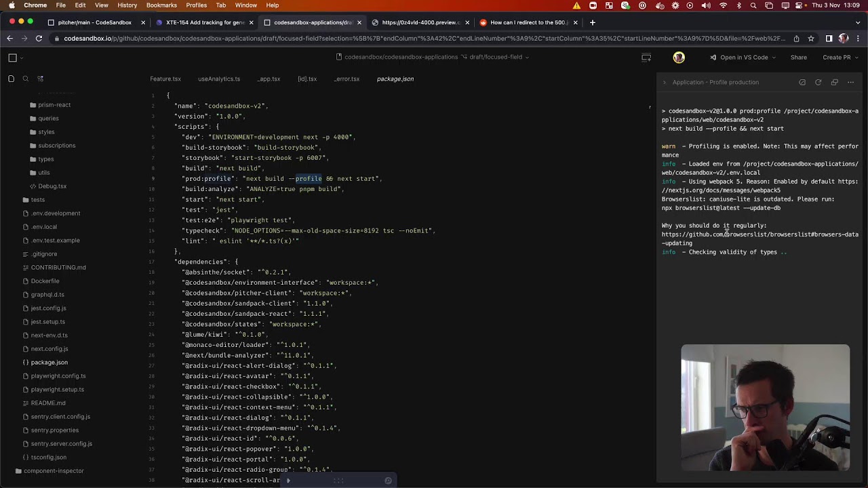This screenshot has width=868, height=488.
Task: Select the package.json editor tab
Action: (395, 79)
